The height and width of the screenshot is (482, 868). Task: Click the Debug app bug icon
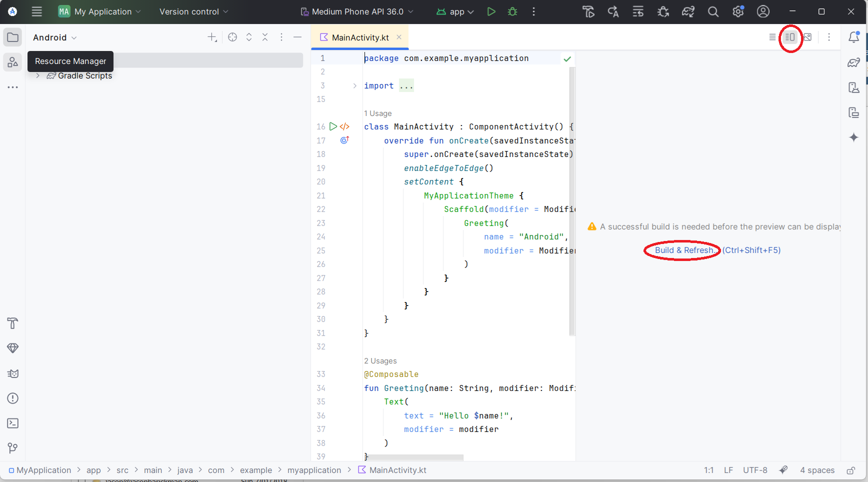coord(512,11)
